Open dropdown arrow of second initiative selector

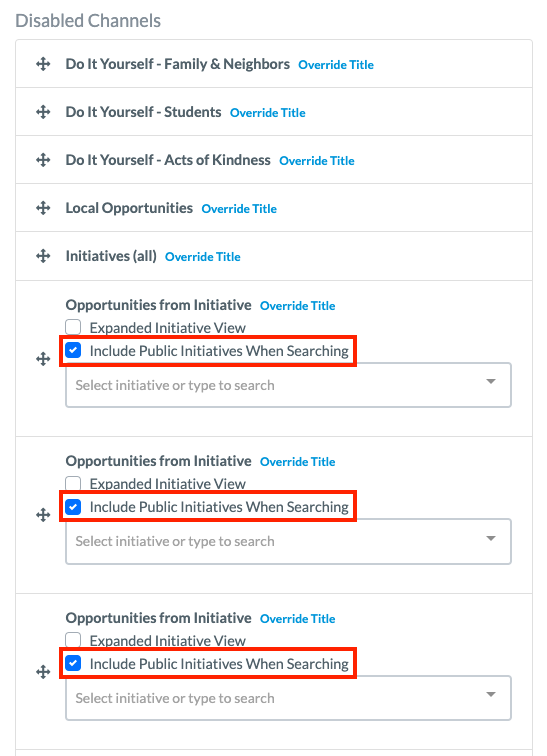[491, 538]
